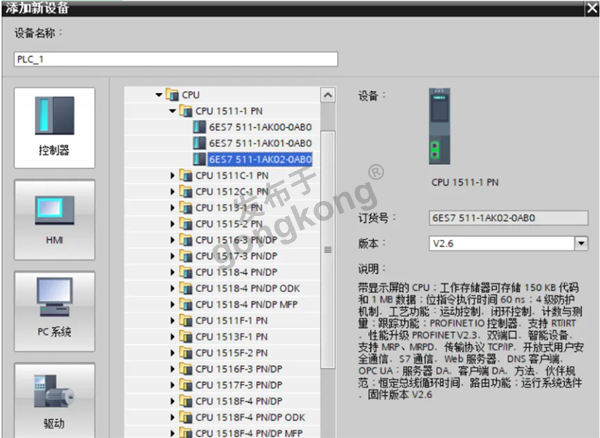600x438 pixels.
Task: Expand the CPU 1518F-4 PN/DP node
Action: 173,401
